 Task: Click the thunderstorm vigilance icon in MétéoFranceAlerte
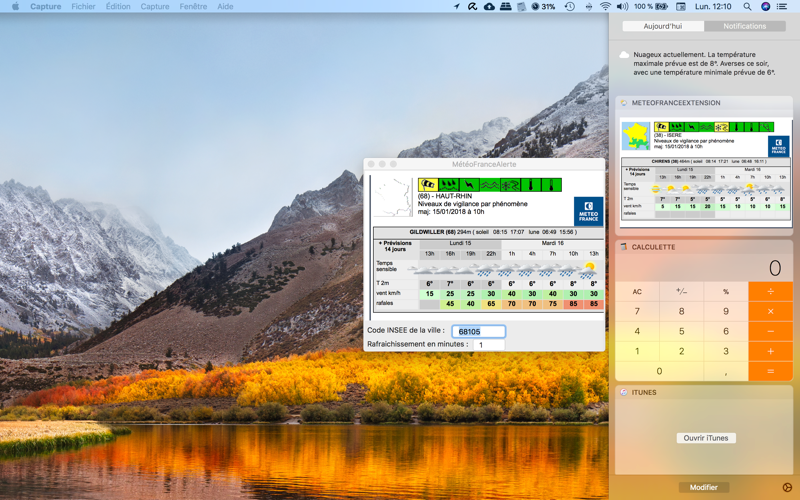point(469,185)
